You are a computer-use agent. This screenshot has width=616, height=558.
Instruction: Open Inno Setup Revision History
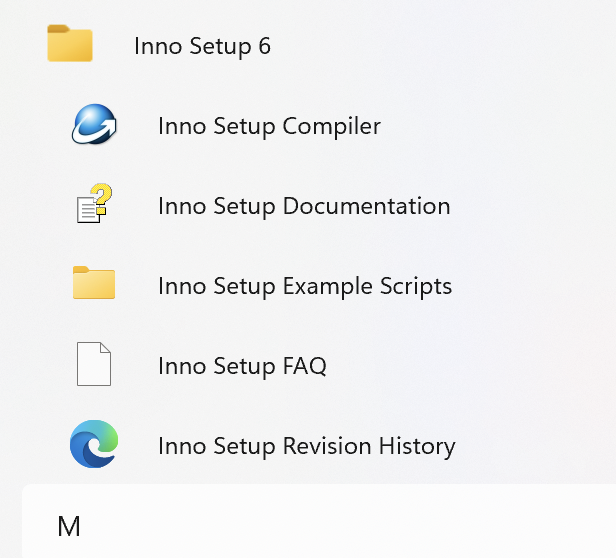306,446
